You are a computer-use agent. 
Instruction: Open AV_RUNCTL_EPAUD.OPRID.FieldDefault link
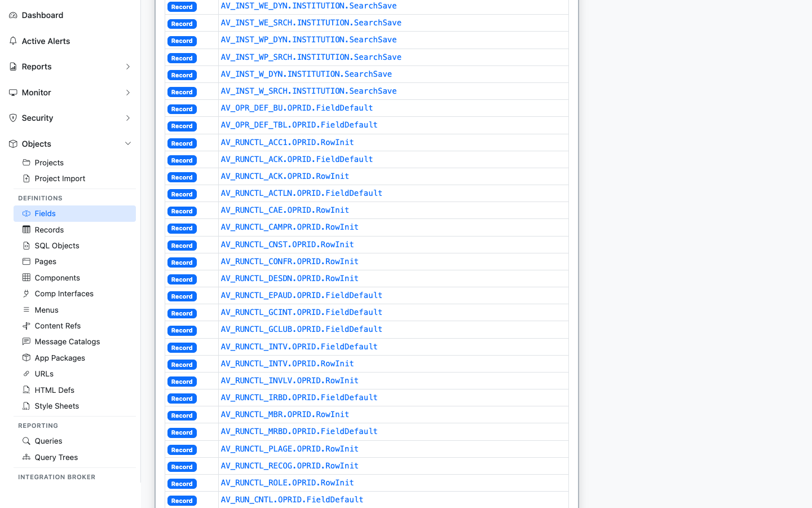(x=302, y=295)
